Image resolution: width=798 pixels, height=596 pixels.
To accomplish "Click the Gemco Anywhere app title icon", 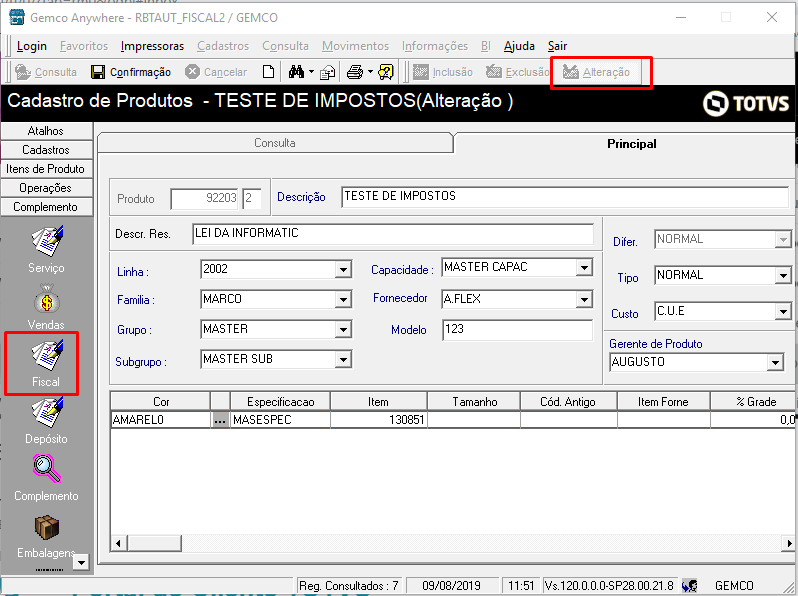I will click(x=17, y=17).
